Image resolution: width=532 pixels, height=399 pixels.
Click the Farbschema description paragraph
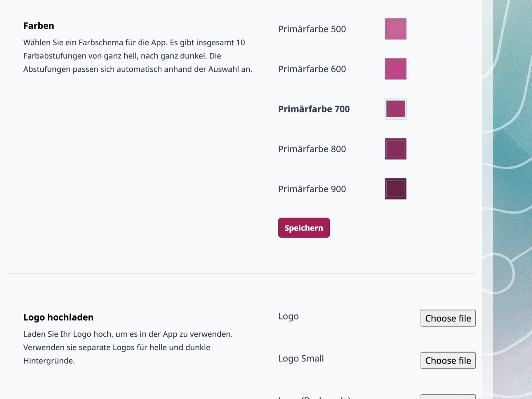point(138,56)
